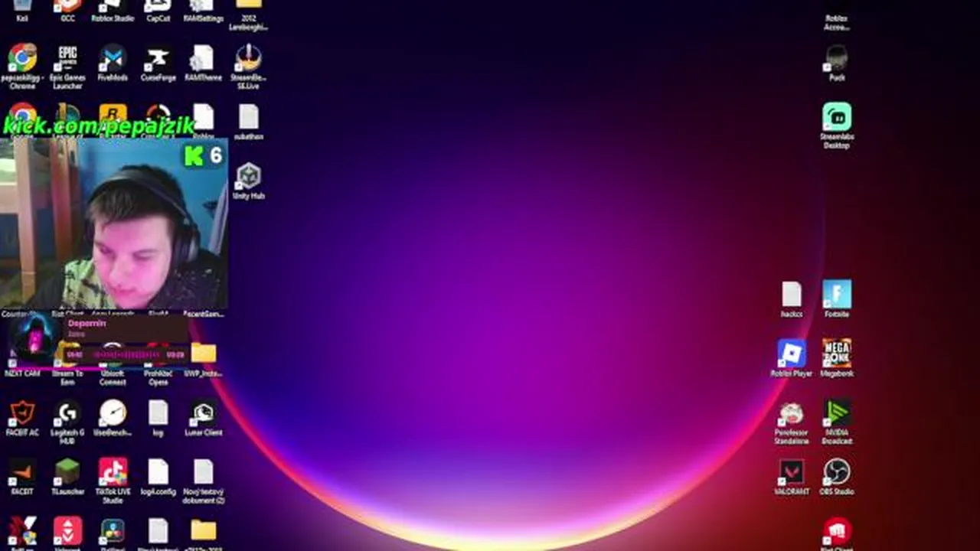Open the Ubisoft Connect shortcut

click(113, 357)
